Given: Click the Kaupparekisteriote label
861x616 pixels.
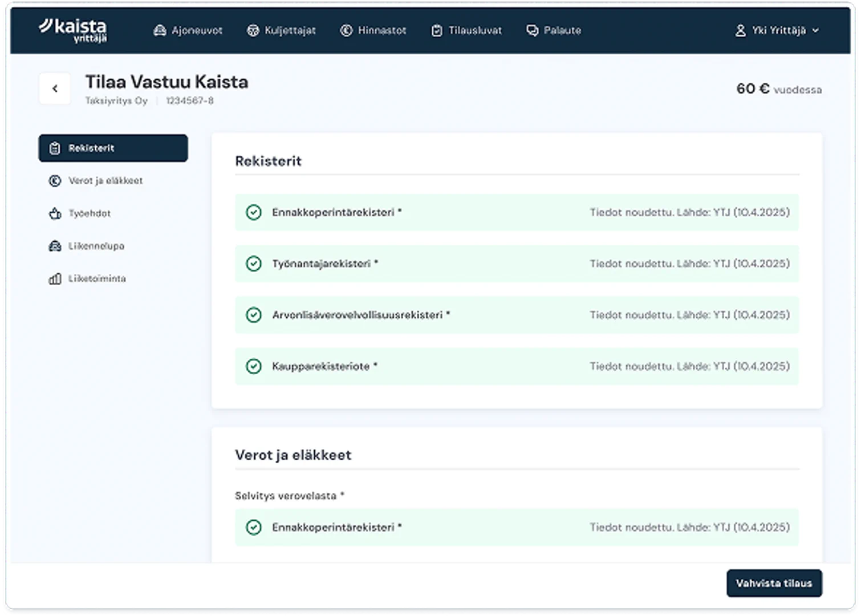Looking at the screenshot, I should click(x=324, y=366).
